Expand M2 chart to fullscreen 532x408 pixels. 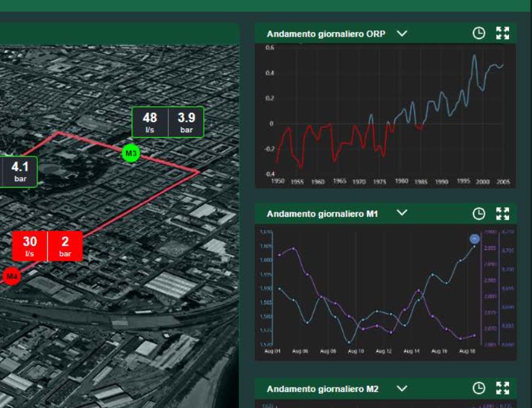(x=502, y=389)
